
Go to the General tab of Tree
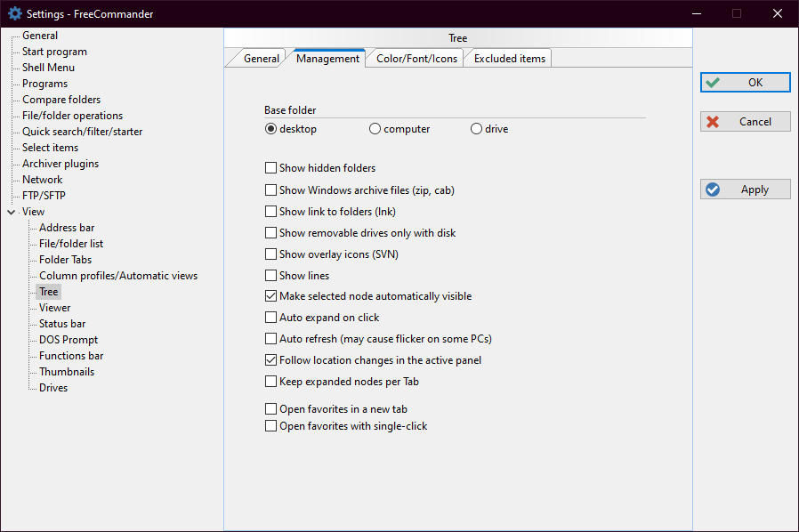(x=261, y=59)
